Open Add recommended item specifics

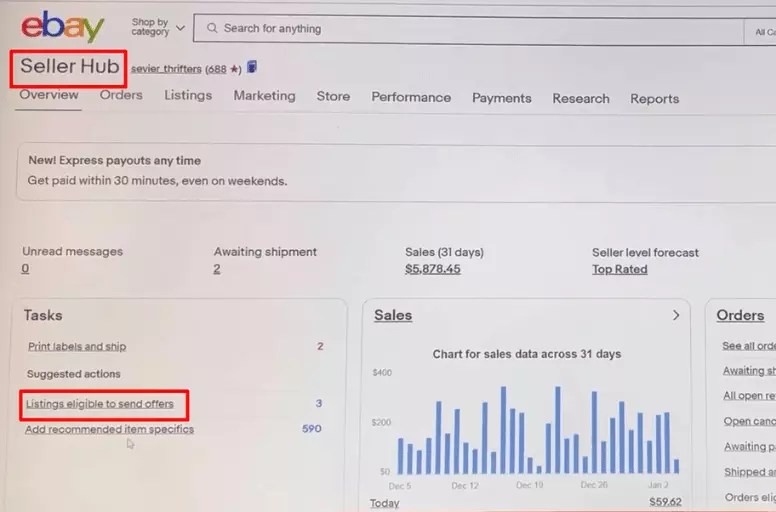[x=109, y=429]
